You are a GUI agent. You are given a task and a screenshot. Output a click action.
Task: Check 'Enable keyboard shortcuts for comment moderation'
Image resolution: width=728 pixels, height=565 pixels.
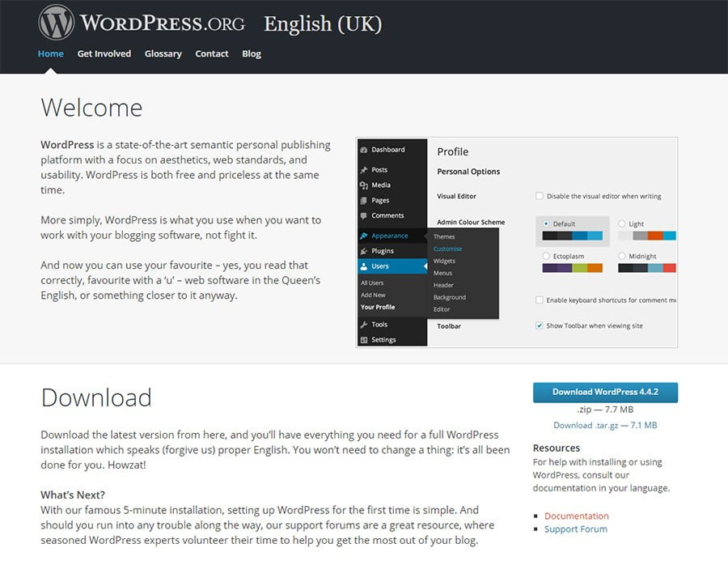point(539,299)
